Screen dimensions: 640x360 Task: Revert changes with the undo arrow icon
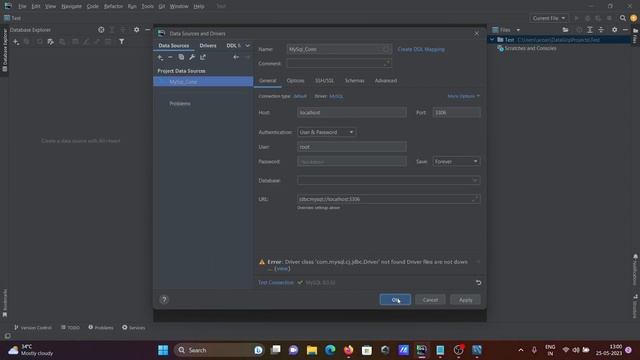point(478,282)
